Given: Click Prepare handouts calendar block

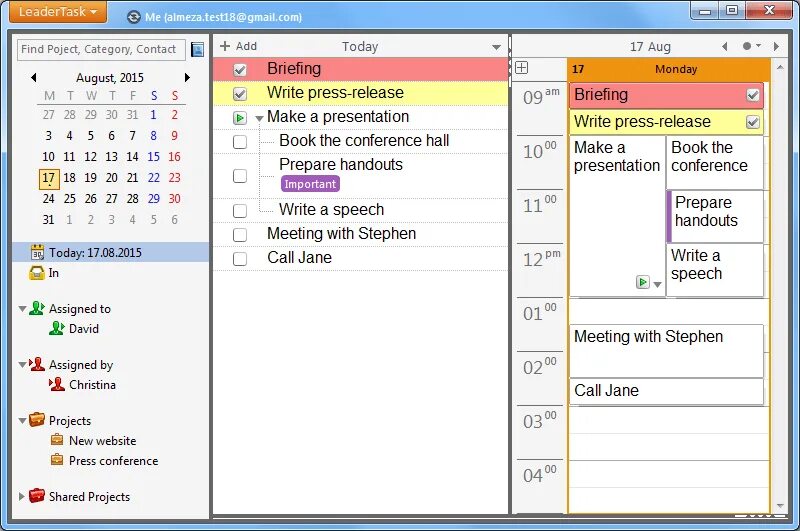Looking at the screenshot, I should [x=715, y=216].
